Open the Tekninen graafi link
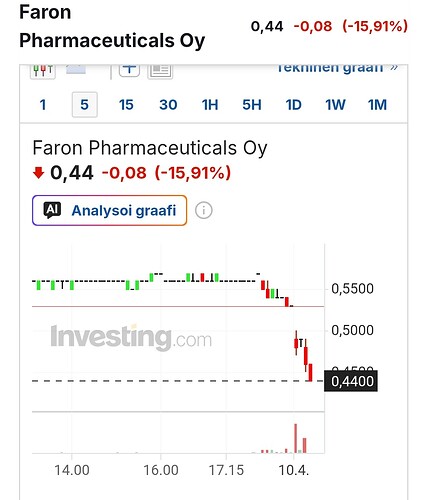Image resolution: width=427 pixels, height=500 pixels. click(x=337, y=68)
